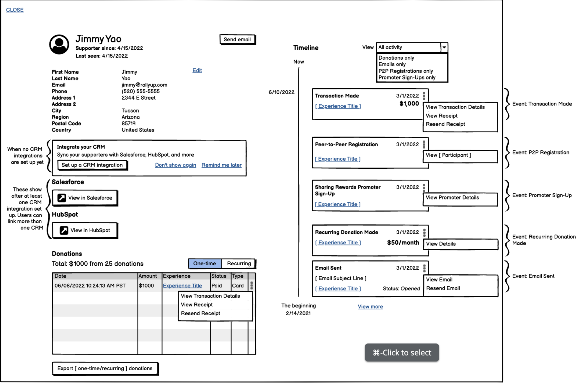This screenshot has width=588, height=390.
Task: Choose View Promoter Details menu option
Action: [x=452, y=198]
